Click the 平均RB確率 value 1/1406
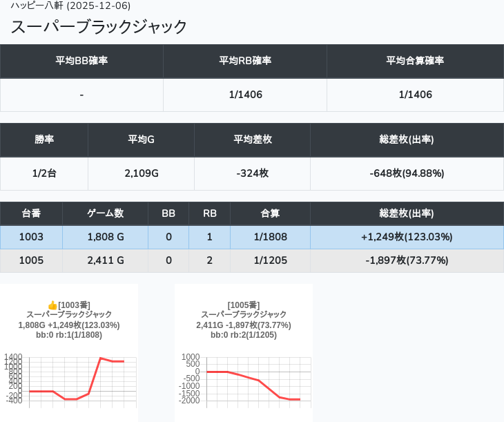504x422 pixels. coord(245,95)
